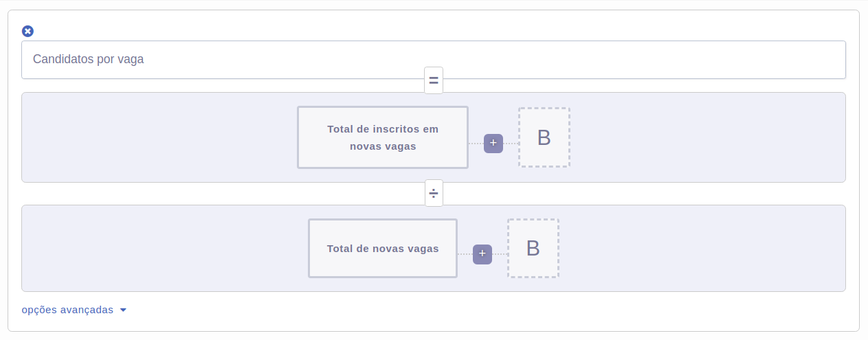This screenshot has height=340, width=868.
Task: Click dotted connector after "Total de inscritos" block
Action: click(476, 144)
